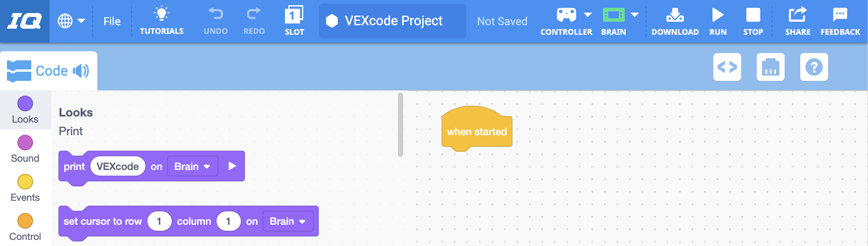Open the File menu

click(x=112, y=21)
